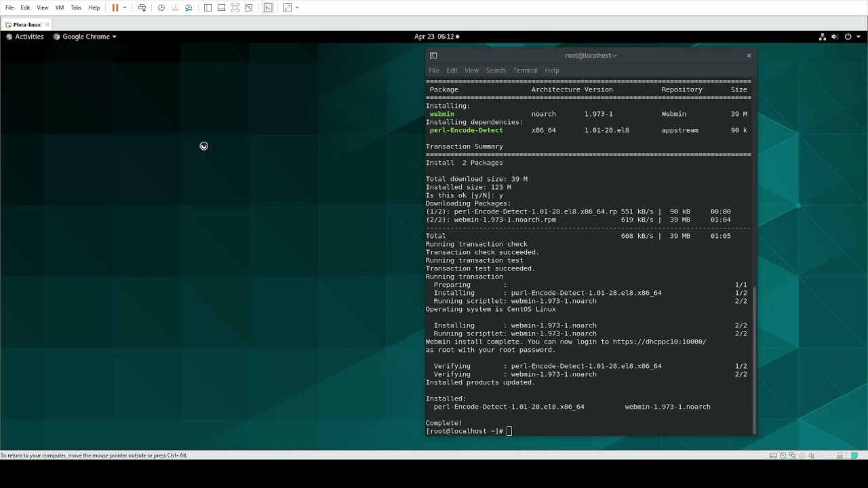Viewport: 868px width, 488px height.
Task: Toggle the VMware library sidebar icon
Action: [x=208, y=7]
